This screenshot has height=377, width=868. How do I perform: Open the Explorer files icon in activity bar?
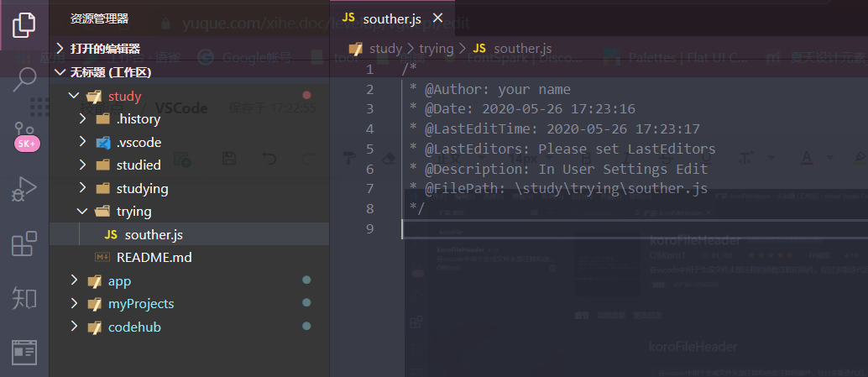point(24,24)
